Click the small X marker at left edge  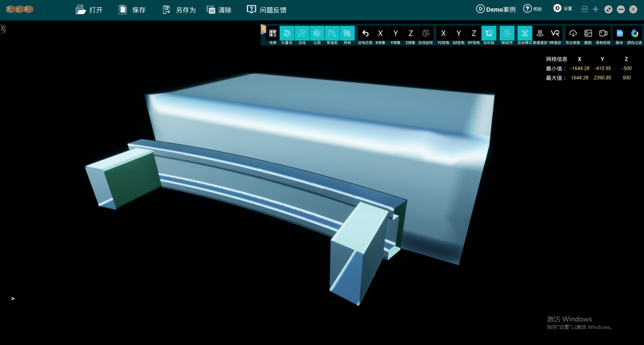pos(2,29)
